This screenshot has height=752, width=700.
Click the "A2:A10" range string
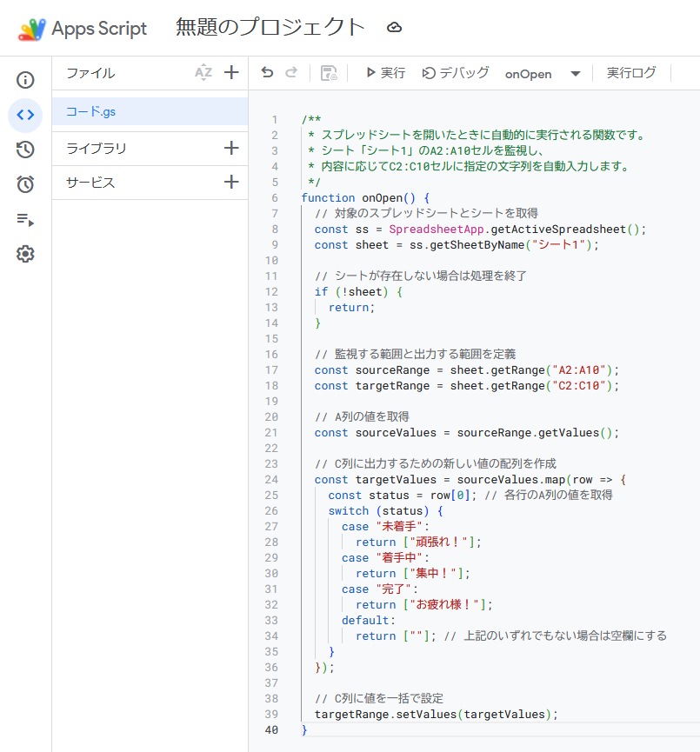(579, 370)
